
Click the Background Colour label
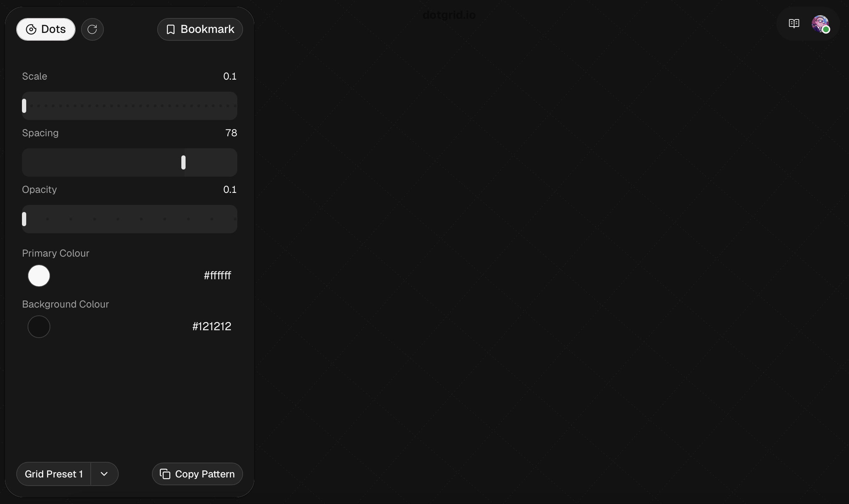66,304
